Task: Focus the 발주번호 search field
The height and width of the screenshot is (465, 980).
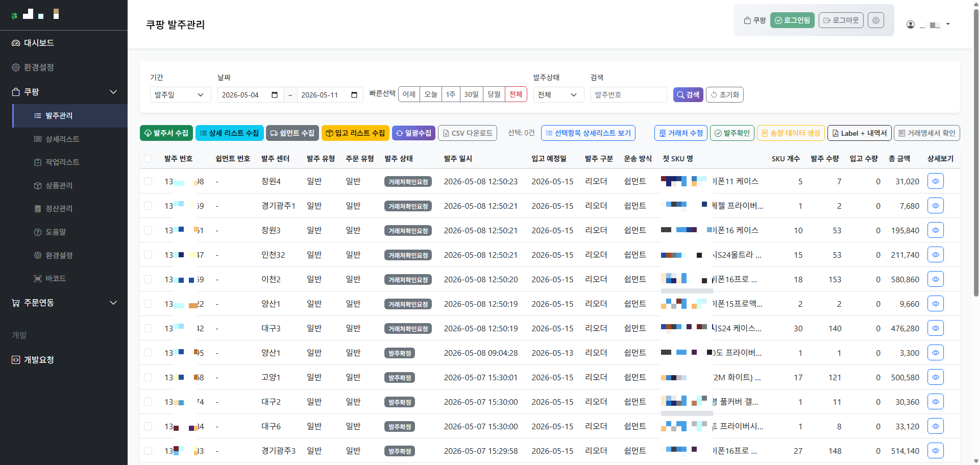Action: click(x=629, y=95)
